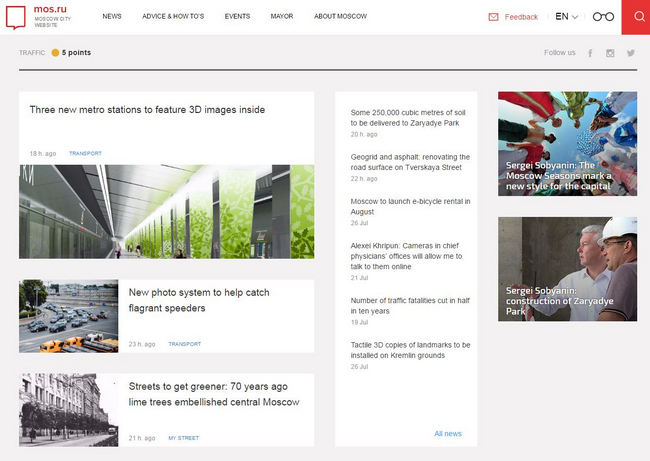Select the Events menu item
The width and height of the screenshot is (650, 461).
237,17
